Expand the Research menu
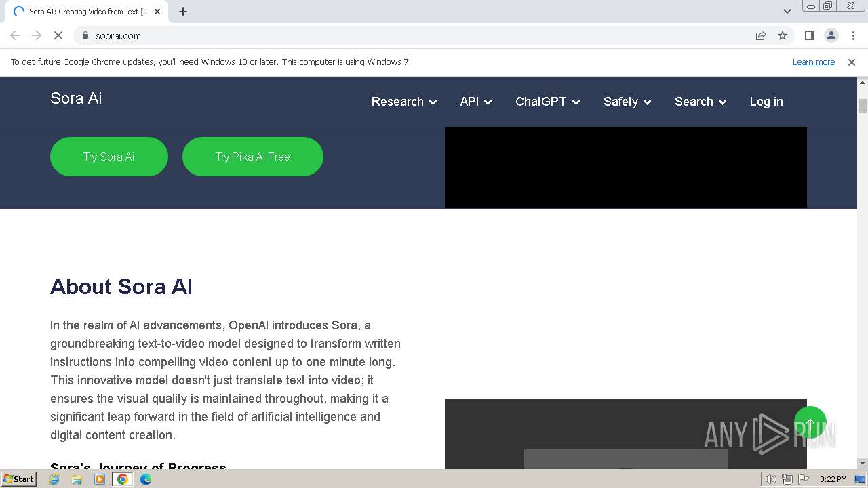Screen dimensions: 868x488 pyautogui.click(x=404, y=102)
